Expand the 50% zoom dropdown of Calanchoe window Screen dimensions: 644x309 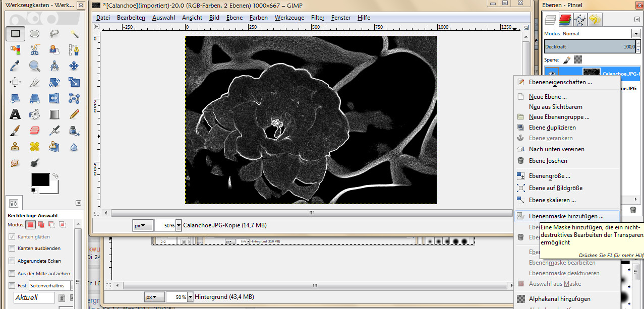tap(179, 225)
